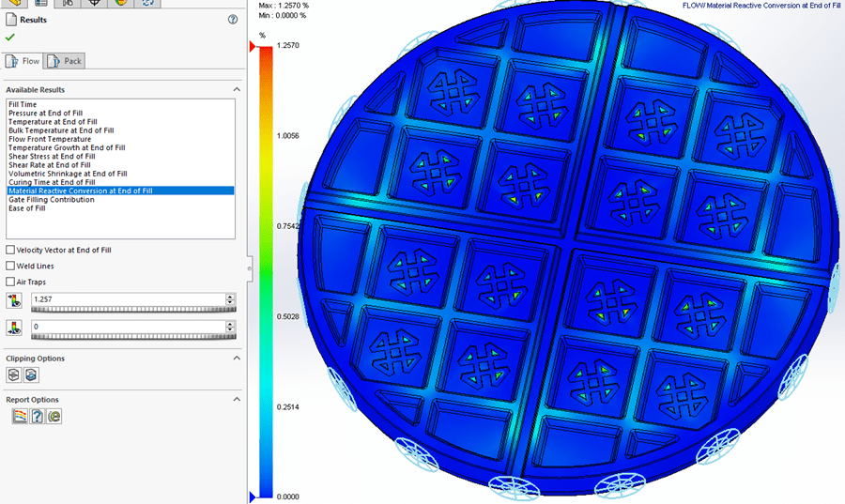Switch to the Pack tab
This screenshot has height=504, width=845.
(64, 61)
